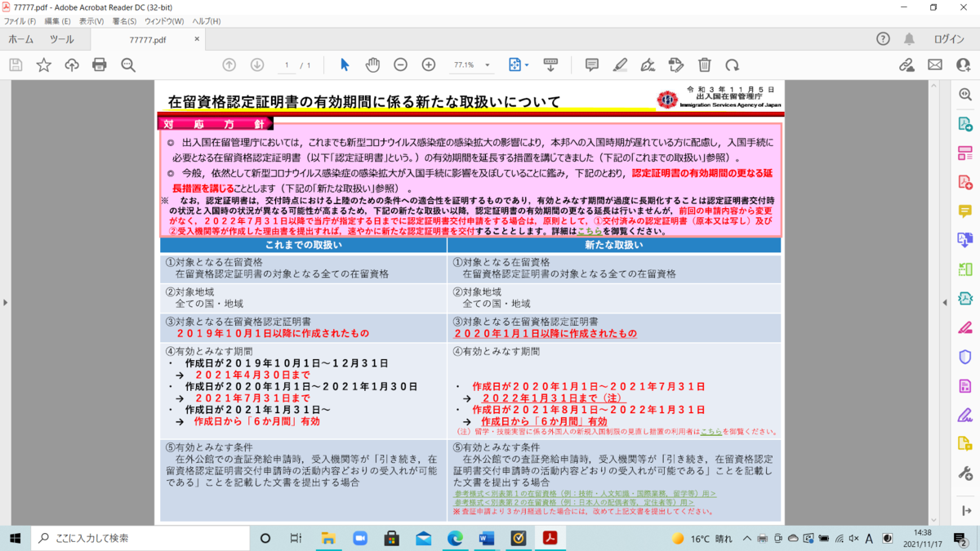The image size is (980, 551).
Task: Zoom in with plus circle
Action: coord(429,64)
